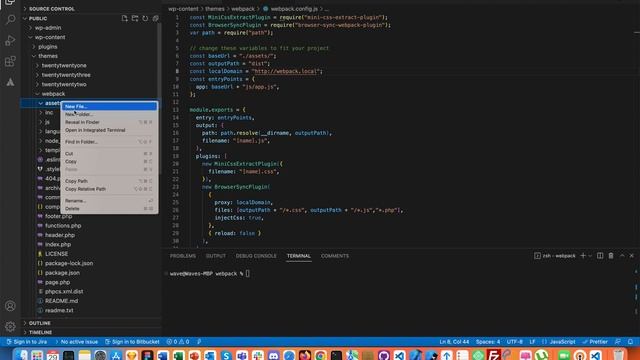Collapse the themes folder

click(48, 56)
